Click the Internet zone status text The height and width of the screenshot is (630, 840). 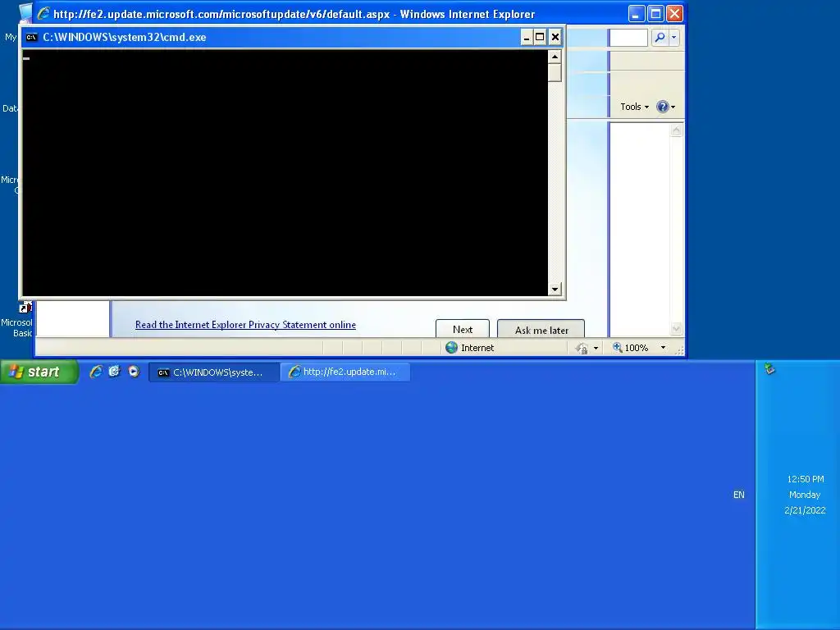(477, 348)
